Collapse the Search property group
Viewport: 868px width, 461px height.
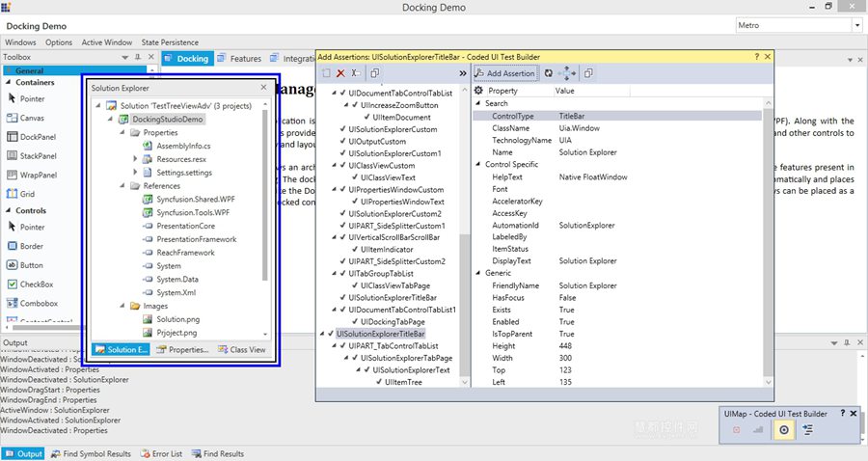pos(478,103)
